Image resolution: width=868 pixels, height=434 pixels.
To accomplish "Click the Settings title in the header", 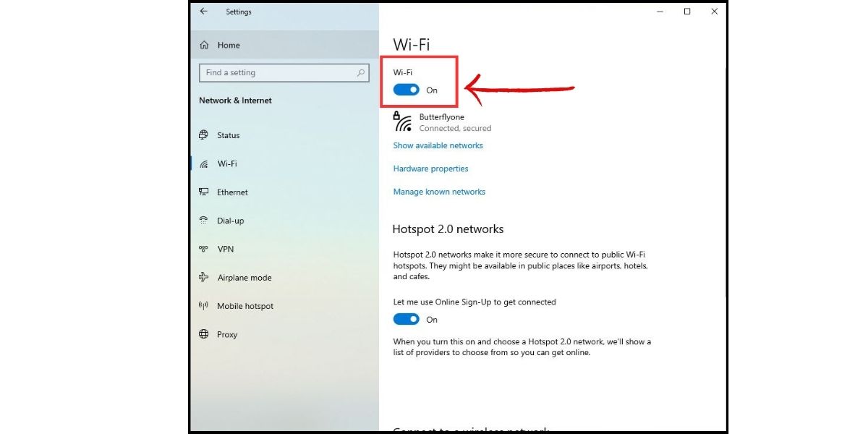I will pos(239,12).
